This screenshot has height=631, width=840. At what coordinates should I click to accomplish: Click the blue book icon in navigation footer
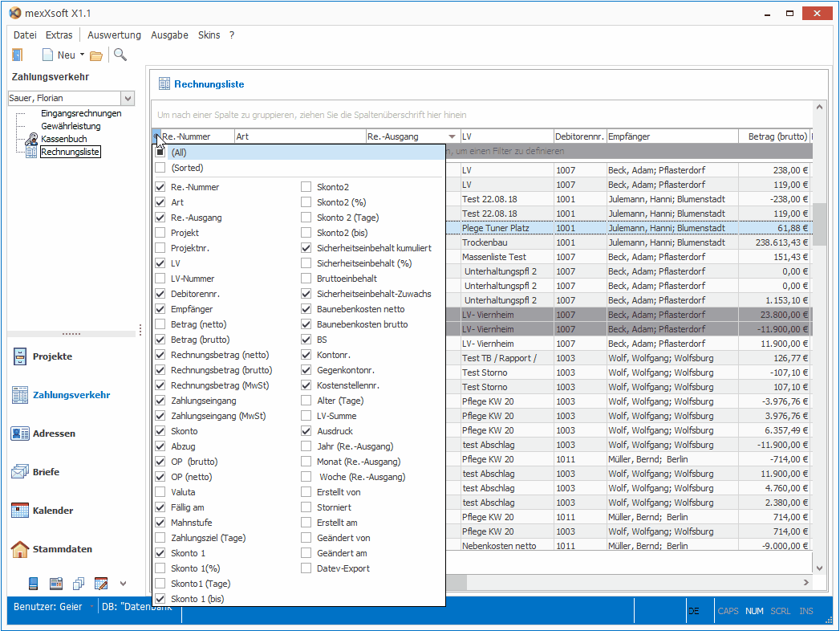tap(33, 584)
